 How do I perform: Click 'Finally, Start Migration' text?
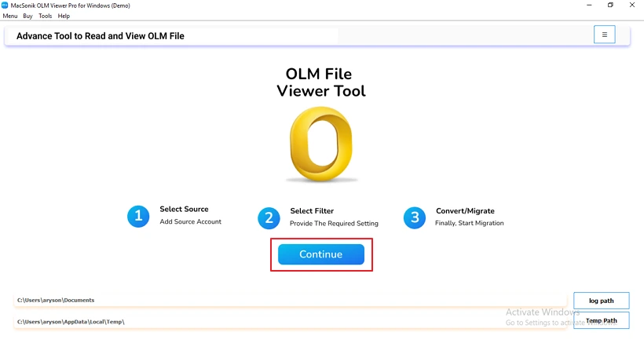470,223
